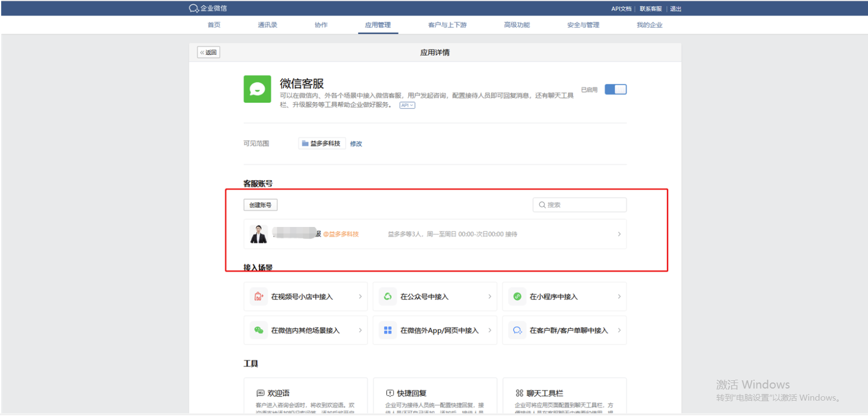Click the blue grid icon for App/网页接入
The image size is (868, 416).
[388, 330]
